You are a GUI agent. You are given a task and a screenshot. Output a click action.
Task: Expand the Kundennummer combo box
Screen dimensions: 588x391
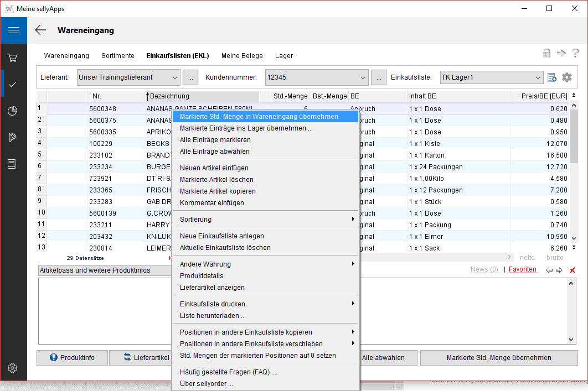(x=363, y=77)
